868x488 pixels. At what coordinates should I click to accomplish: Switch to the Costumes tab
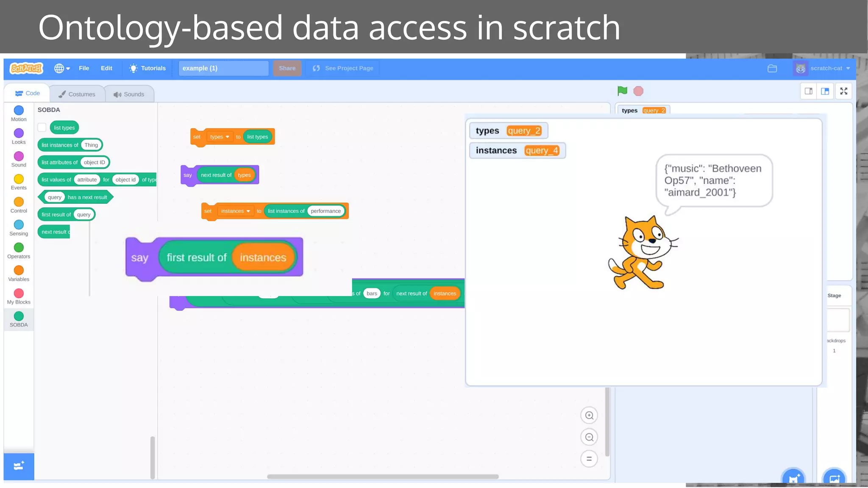tap(77, 94)
